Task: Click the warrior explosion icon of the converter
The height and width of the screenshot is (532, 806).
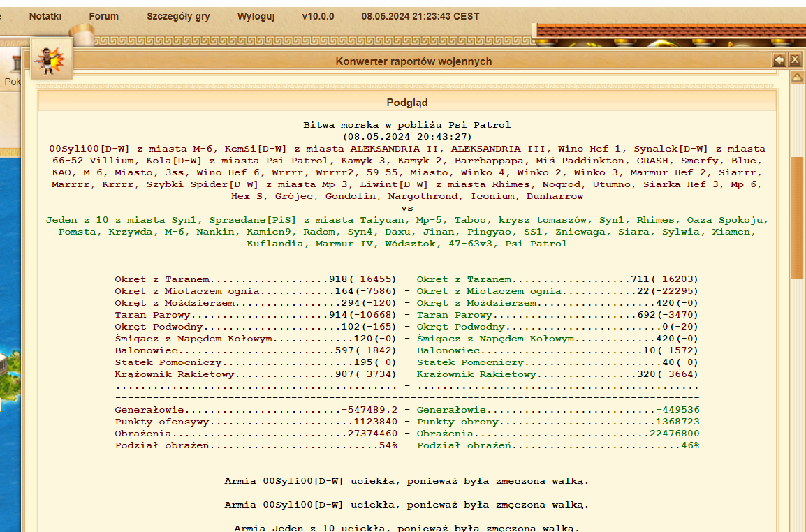Action: [x=52, y=59]
